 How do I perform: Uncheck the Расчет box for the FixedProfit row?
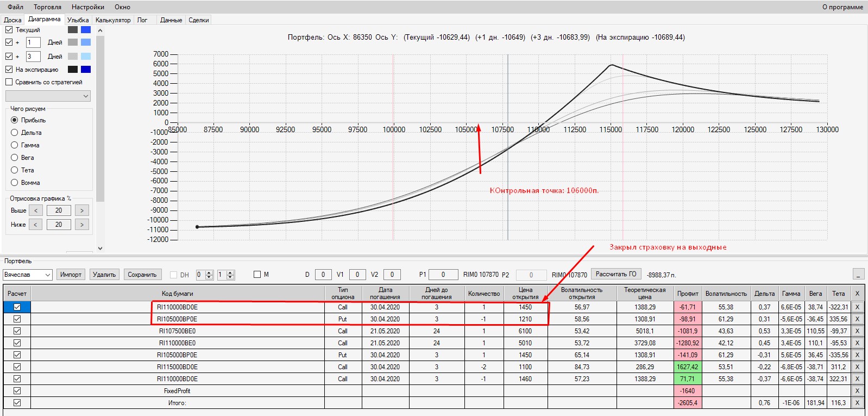[x=17, y=391]
